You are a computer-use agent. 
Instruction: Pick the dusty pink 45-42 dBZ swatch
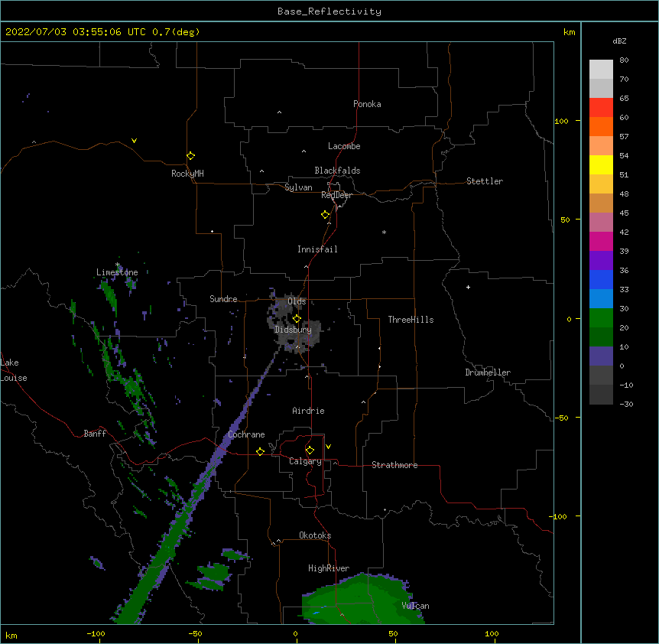[601, 223]
